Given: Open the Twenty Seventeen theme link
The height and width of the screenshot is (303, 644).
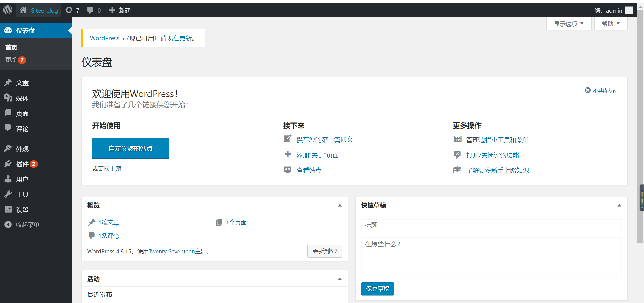Looking at the screenshot, I should point(172,251).
